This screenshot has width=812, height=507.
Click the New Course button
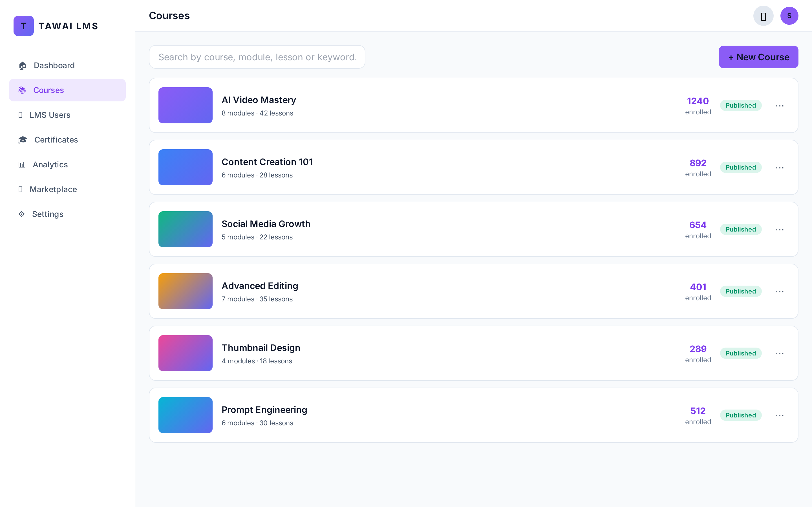759,57
